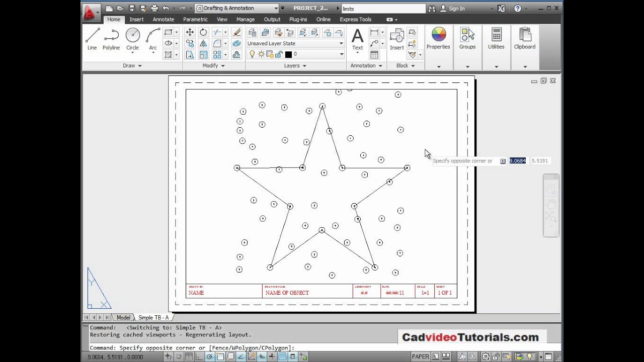Click the Exchange X icon
644x362 pixels.
(x=501, y=9)
